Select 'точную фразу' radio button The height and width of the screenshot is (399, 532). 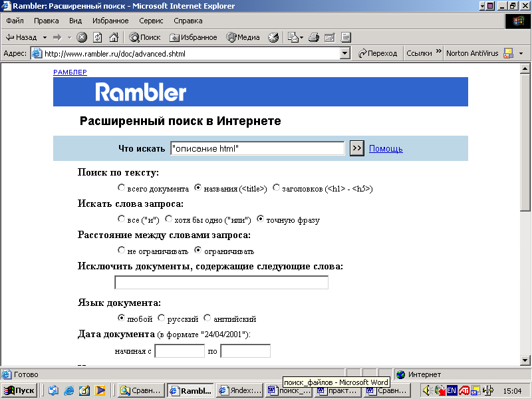[260, 219]
